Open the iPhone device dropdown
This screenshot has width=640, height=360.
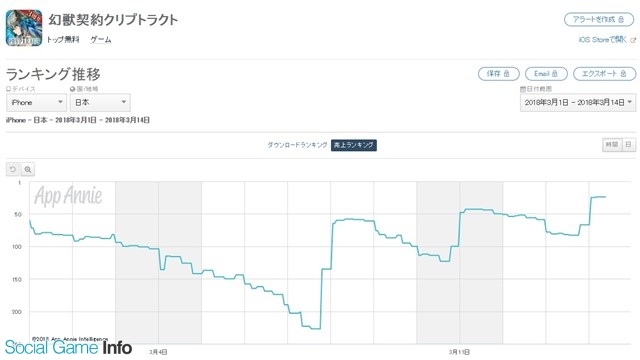pyautogui.click(x=36, y=102)
